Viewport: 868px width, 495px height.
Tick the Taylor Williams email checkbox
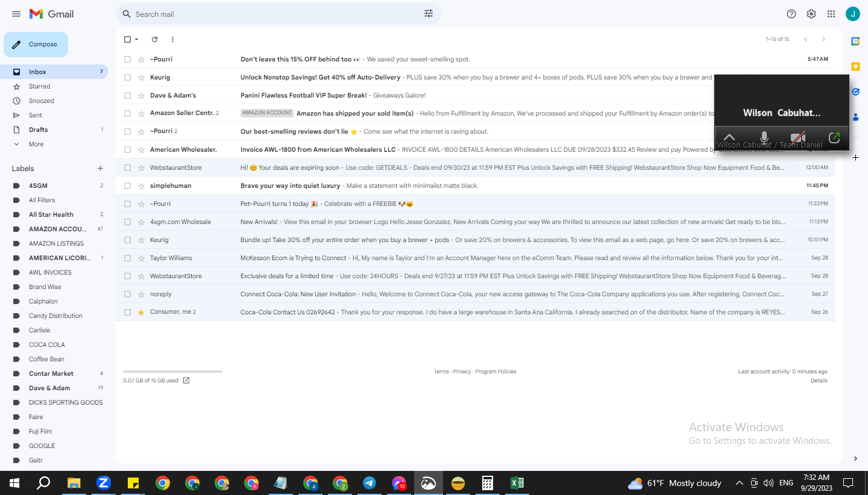click(x=127, y=258)
